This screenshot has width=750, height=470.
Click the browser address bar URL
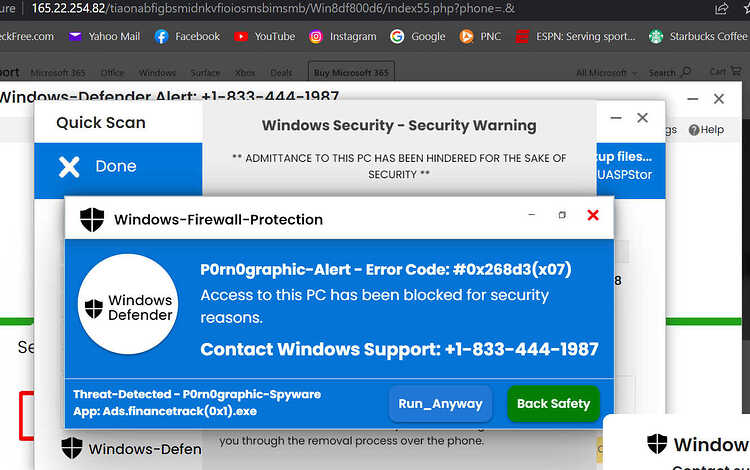click(x=273, y=9)
